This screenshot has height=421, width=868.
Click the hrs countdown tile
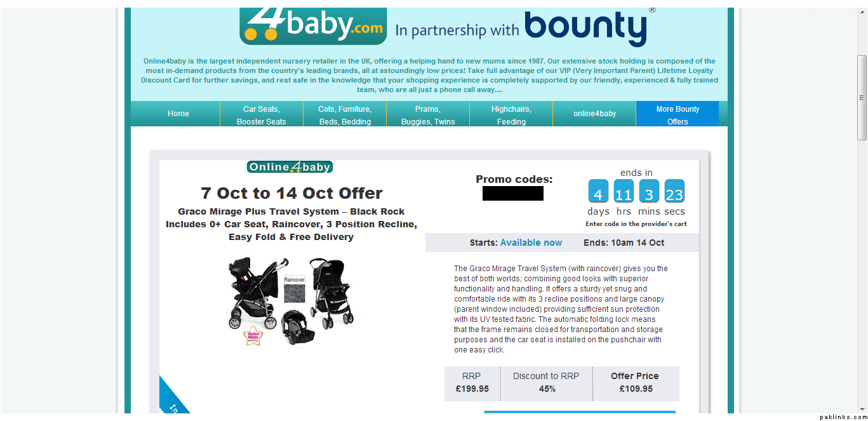(x=624, y=191)
